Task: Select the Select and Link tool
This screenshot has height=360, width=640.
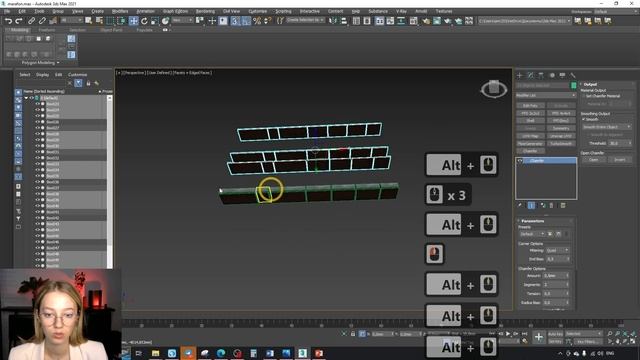Action: pos(31,21)
